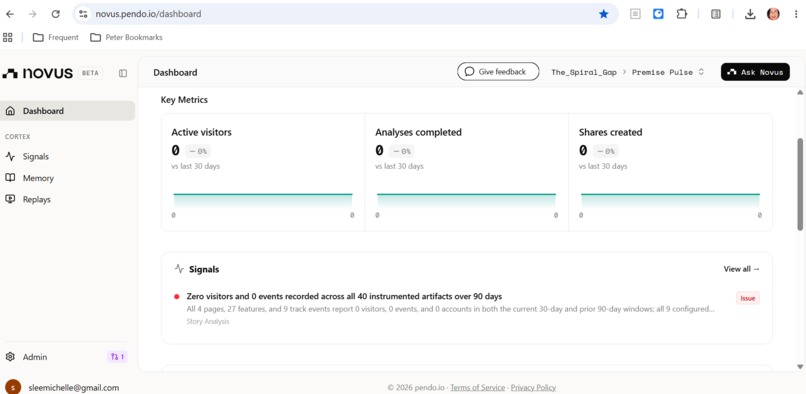
Task: Open the Downloads icon
Action: point(750,14)
